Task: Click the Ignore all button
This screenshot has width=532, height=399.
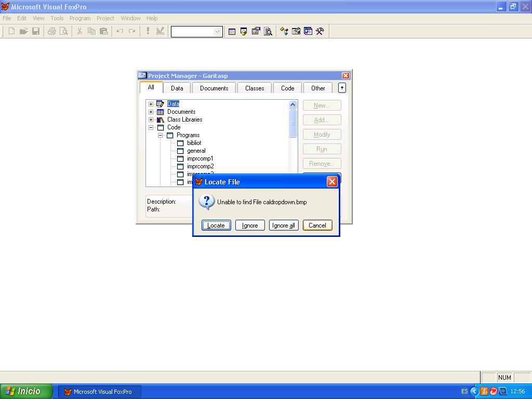Action: pos(284,225)
